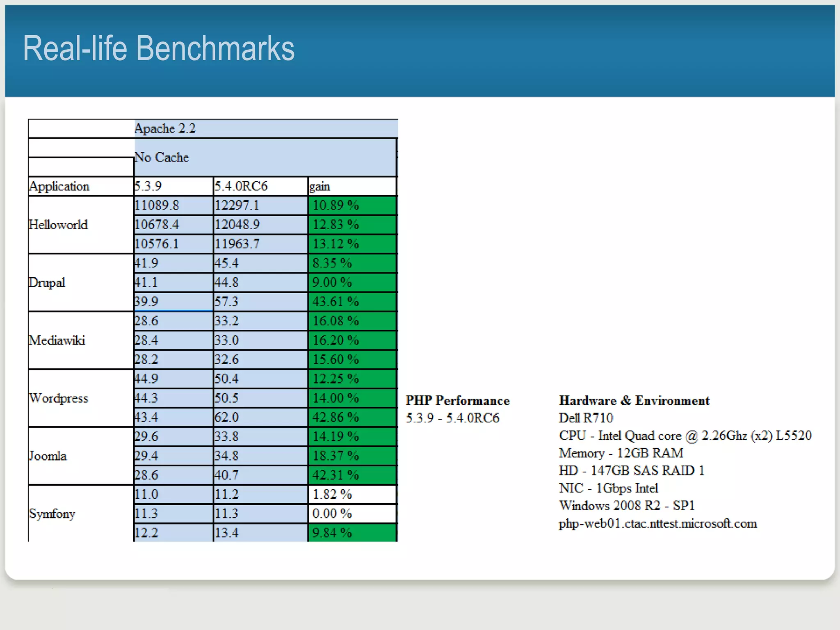Screen dimensions: 840x630
Task: Click the 12048.9 cell
Action: point(260,225)
